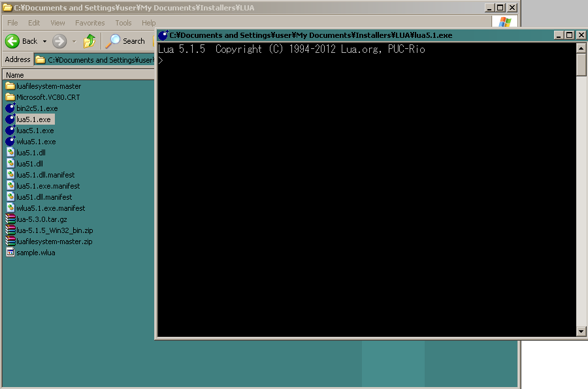Minimize the lua5.1.exe console window
588x389 pixels.
559,35
